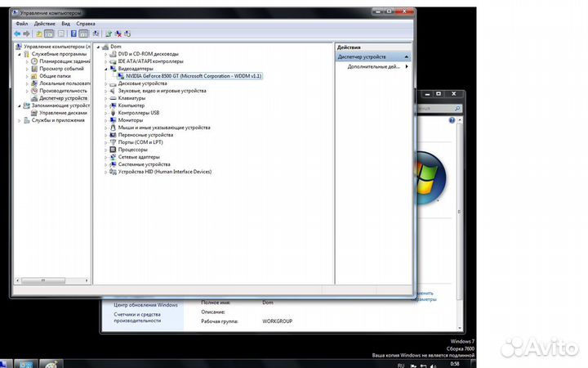Open the View menu
Viewport: 588px width, 368px height.
(65, 24)
